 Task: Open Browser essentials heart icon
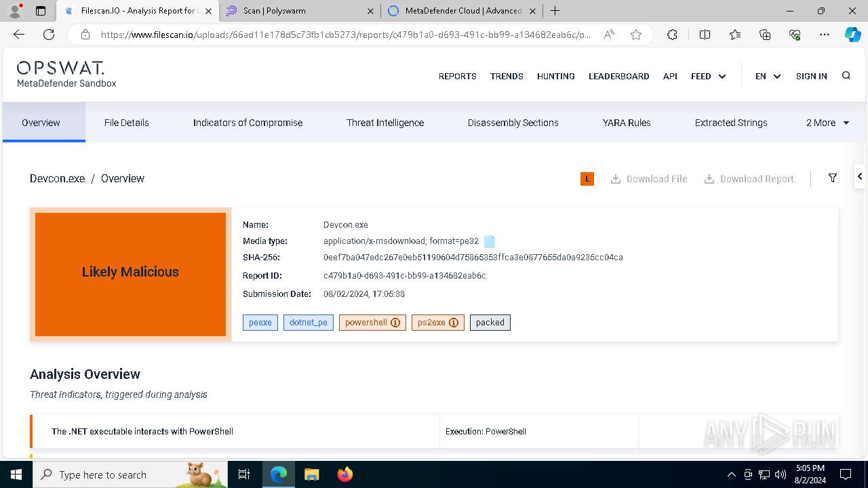tap(795, 35)
